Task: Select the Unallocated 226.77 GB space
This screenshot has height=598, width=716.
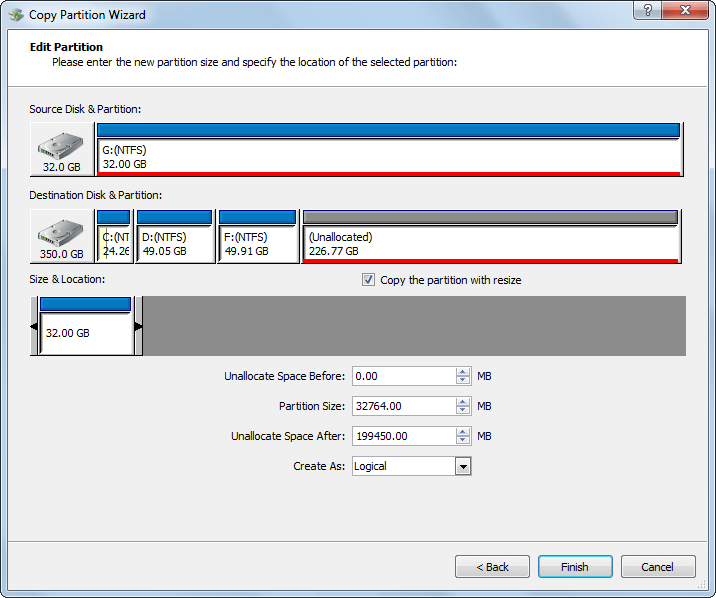Action: 491,236
